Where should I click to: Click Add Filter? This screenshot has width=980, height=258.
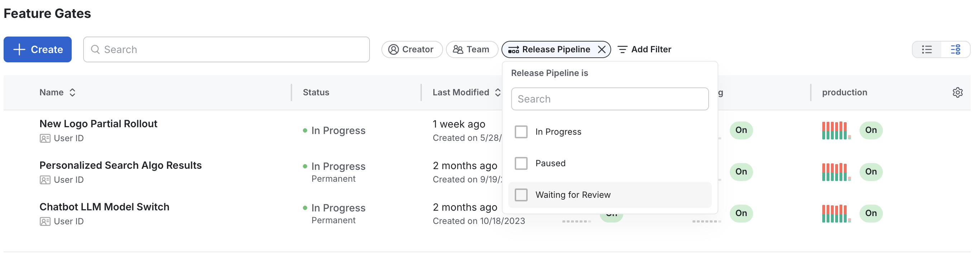(644, 49)
